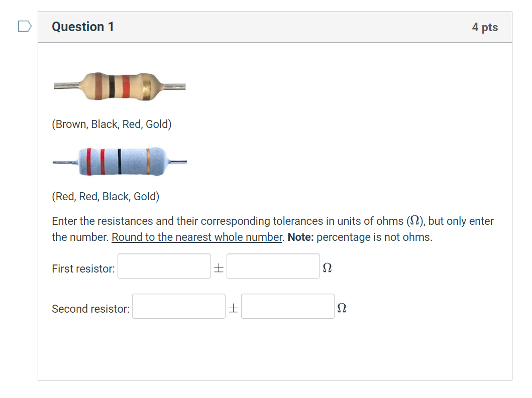
Task: Click the (Red, Red, Black, Gold) caption
Action: tap(105, 196)
